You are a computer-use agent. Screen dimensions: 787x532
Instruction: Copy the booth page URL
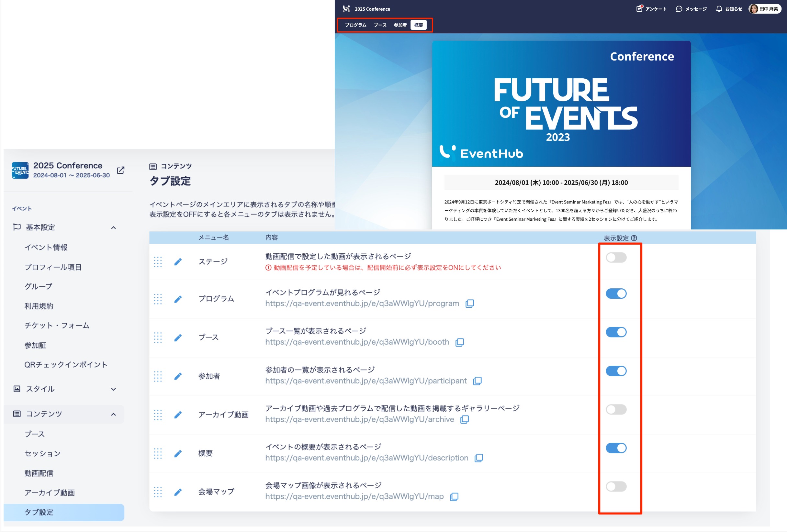459,342
